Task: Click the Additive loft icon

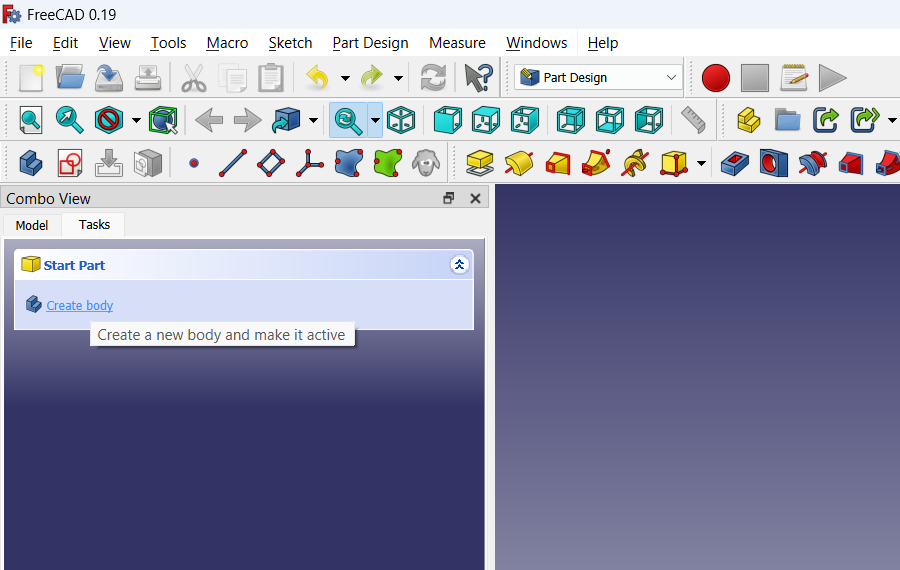Action: tap(557, 164)
